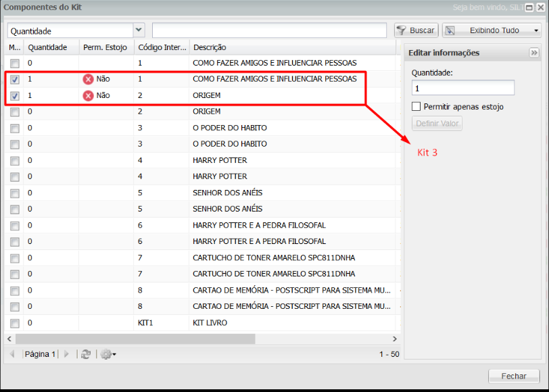The height and width of the screenshot is (392, 549).
Task: Click the Fechar button
Action: tap(514, 376)
